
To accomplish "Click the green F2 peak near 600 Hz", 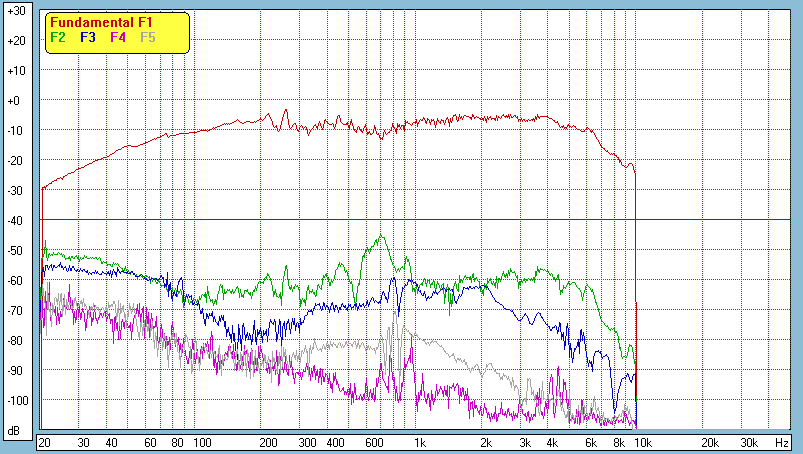I will coord(381,236).
